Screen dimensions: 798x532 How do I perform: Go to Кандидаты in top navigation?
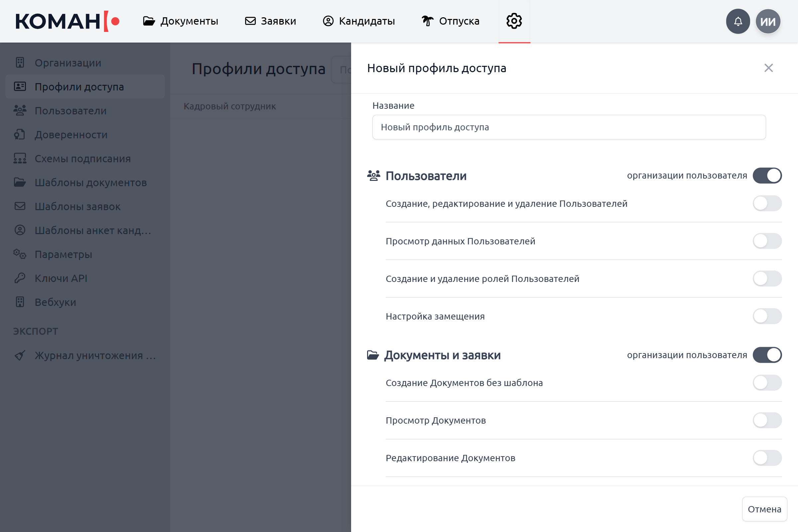[x=359, y=21]
